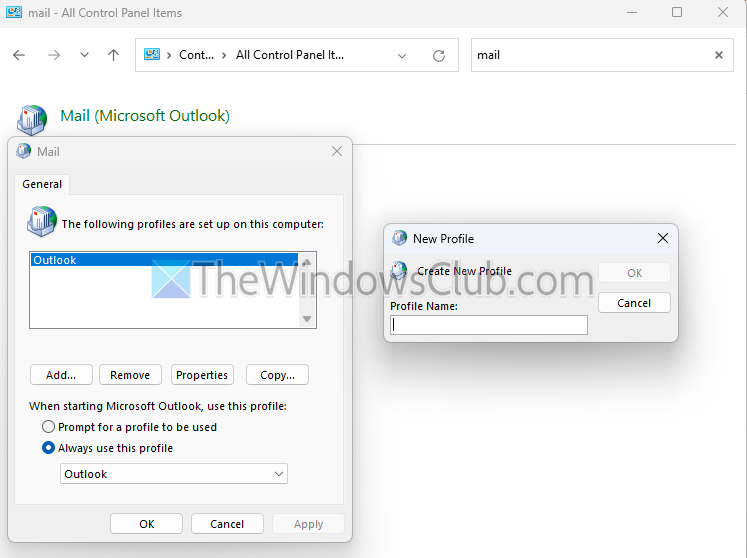
Task: Click the New Profile title icon
Action: point(399,237)
